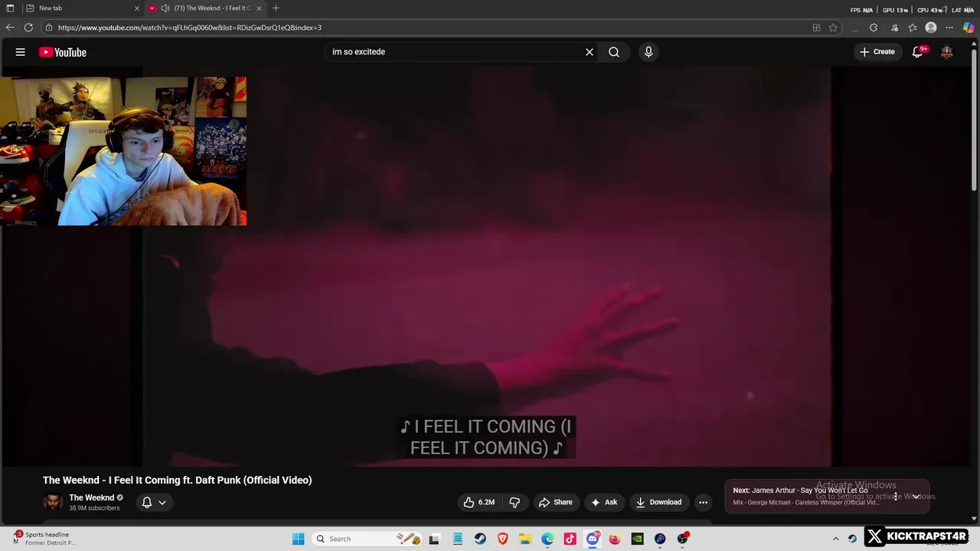Open favorites list in toolbar
Screen dimensions: 980x551
[x=913, y=28]
